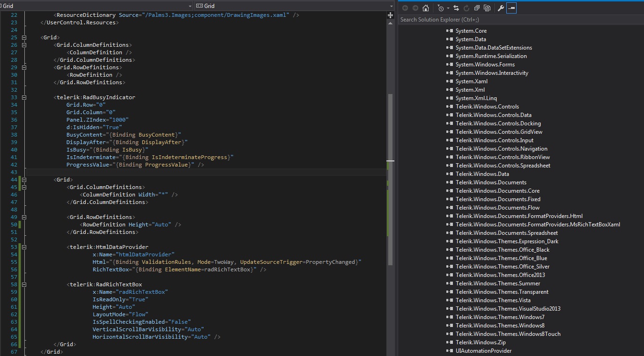
Task: Collapse the Grid element on line 25
Action: click(x=24, y=37)
